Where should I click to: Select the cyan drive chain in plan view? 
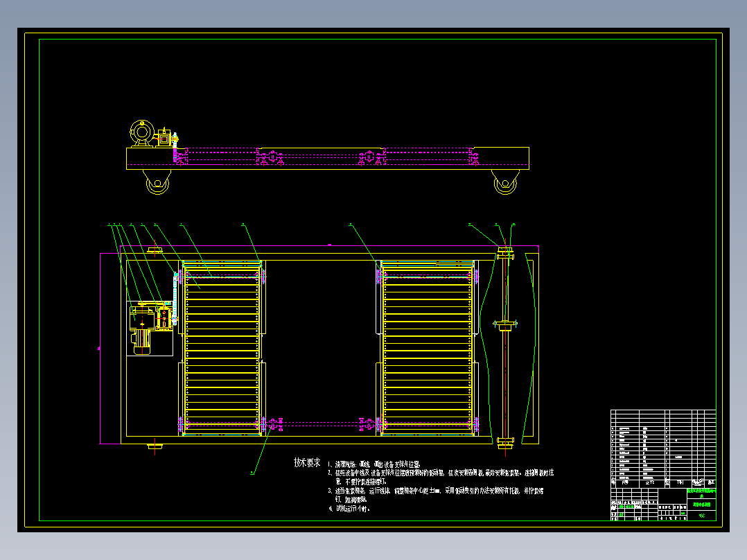[x=175, y=298]
